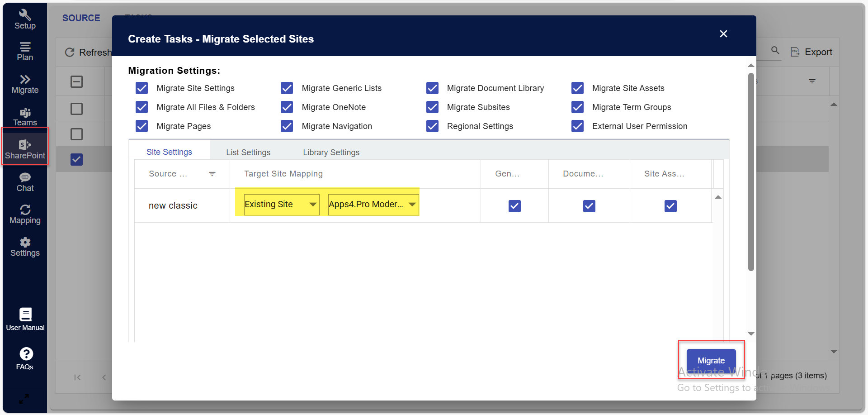The image size is (868, 415).
Task: Uncheck Migrate OneNote option
Action: (x=287, y=107)
